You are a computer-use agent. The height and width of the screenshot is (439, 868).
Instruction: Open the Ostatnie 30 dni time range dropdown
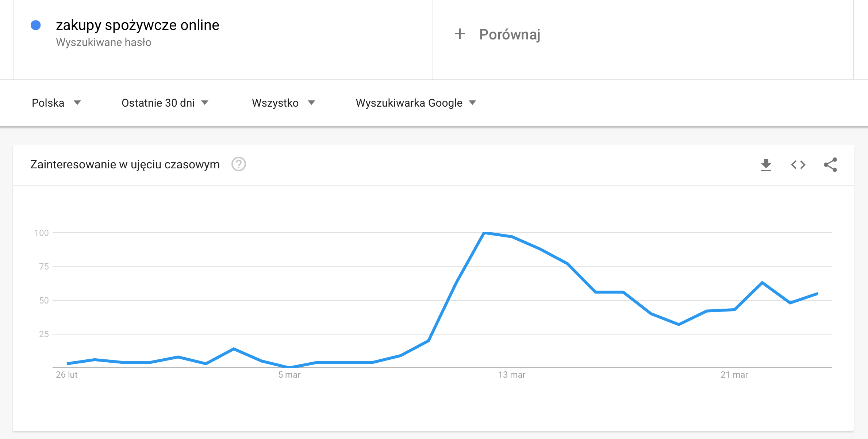(165, 103)
